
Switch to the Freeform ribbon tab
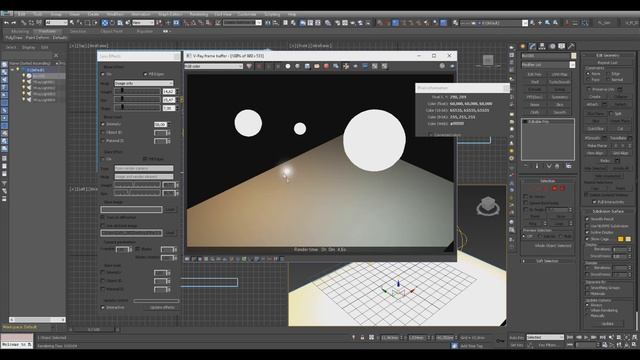pyautogui.click(x=48, y=31)
